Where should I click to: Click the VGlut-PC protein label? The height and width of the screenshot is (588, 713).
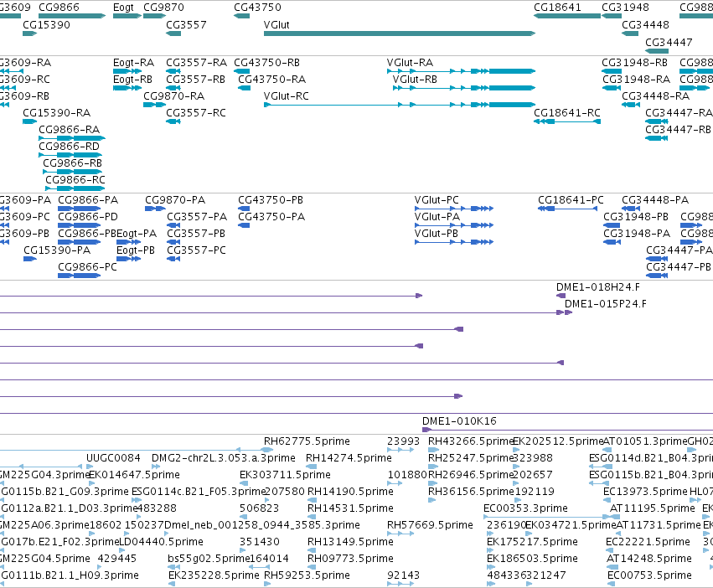(x=437, y=200)
